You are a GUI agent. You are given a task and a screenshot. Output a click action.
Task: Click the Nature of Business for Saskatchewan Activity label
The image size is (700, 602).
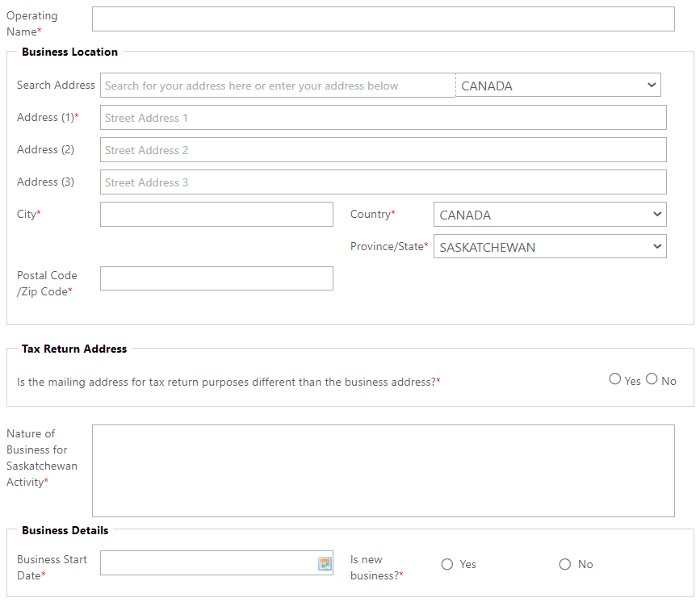[42, 458]
